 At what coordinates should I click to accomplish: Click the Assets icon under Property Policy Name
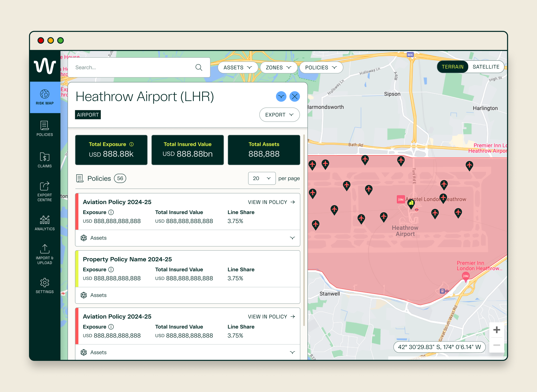pos(84,295)
